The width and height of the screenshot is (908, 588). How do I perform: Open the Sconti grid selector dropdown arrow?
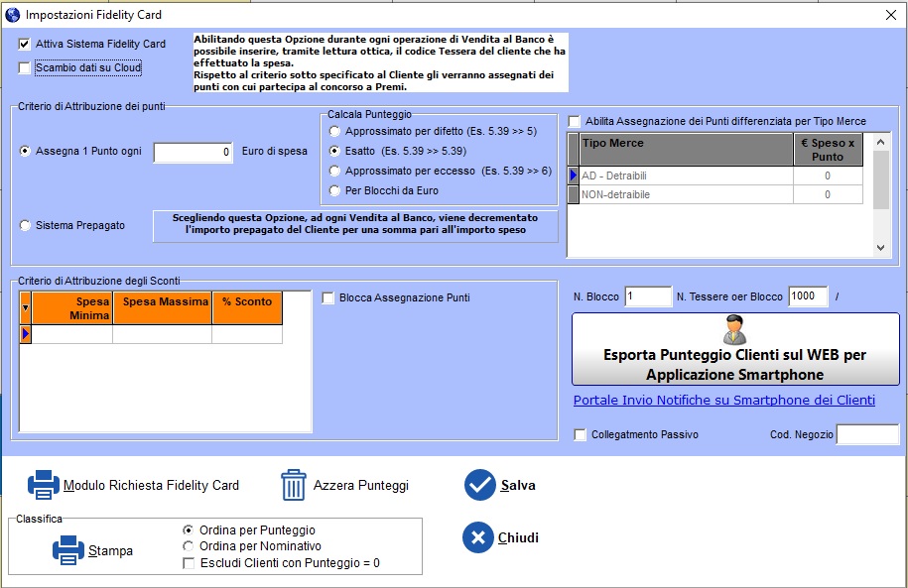26,308
